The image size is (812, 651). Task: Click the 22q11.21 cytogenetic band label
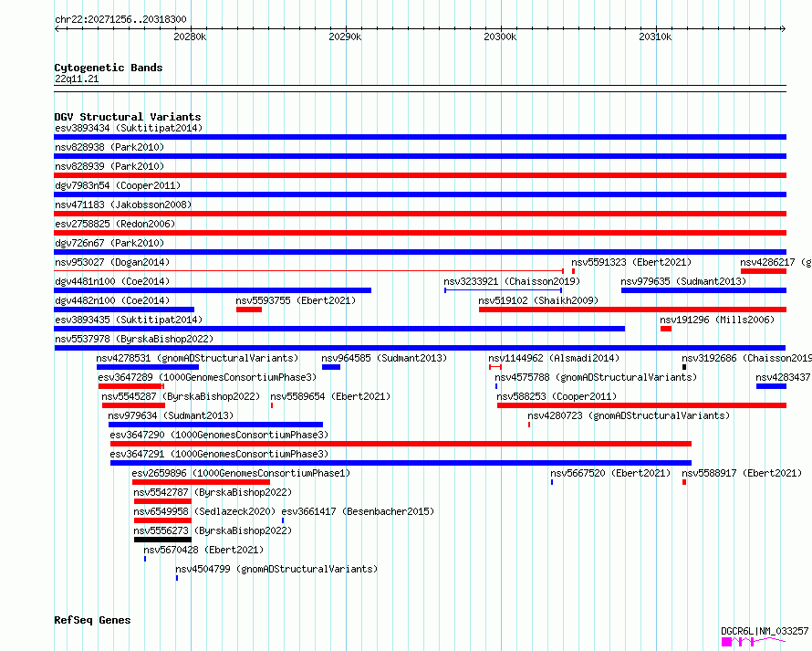77,79
